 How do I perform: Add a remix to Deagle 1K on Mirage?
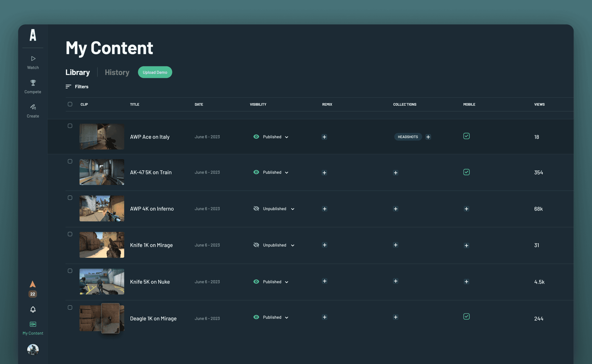325,317
